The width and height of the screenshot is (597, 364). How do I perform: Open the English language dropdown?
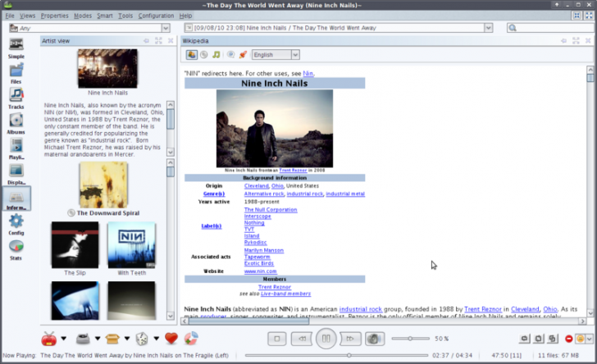tap(295, 55)
